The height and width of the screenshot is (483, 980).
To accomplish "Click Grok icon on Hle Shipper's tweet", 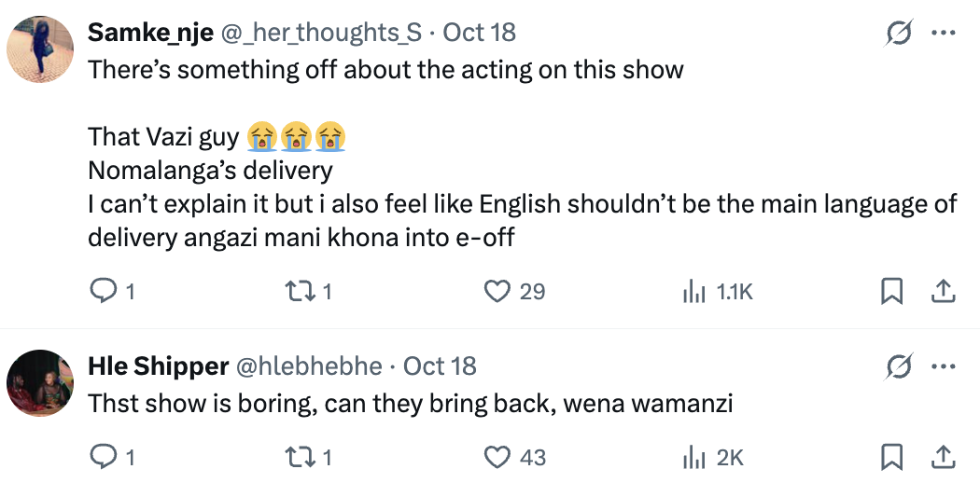I will pos(899,368).
